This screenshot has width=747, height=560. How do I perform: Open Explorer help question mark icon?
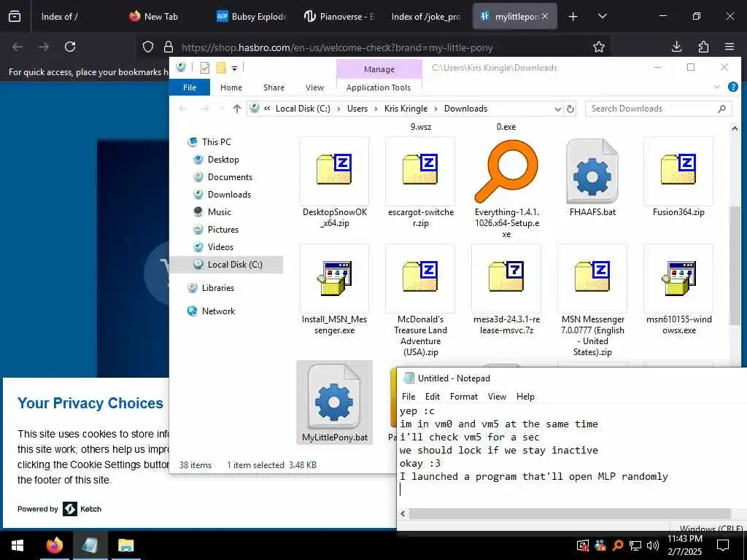732,87
